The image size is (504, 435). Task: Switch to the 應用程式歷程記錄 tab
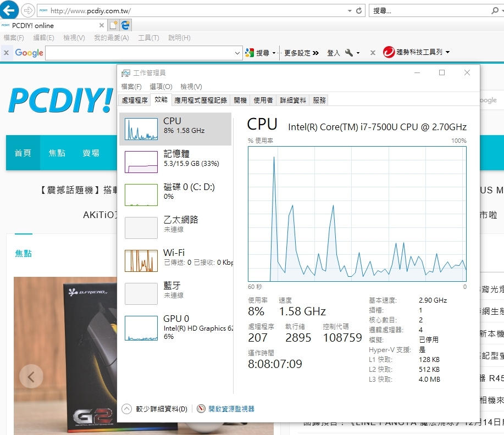(x=201, y=100)
